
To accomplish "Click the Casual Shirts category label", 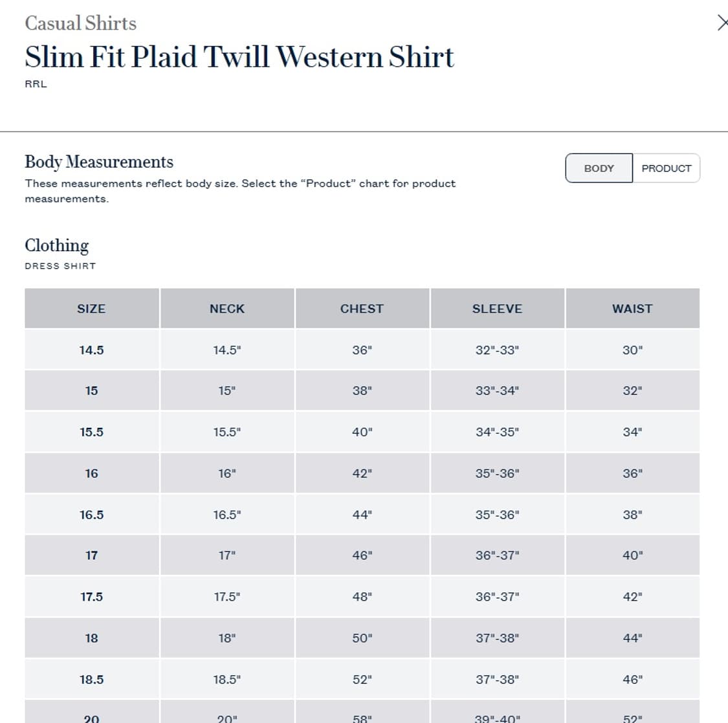I will (81, 23).
